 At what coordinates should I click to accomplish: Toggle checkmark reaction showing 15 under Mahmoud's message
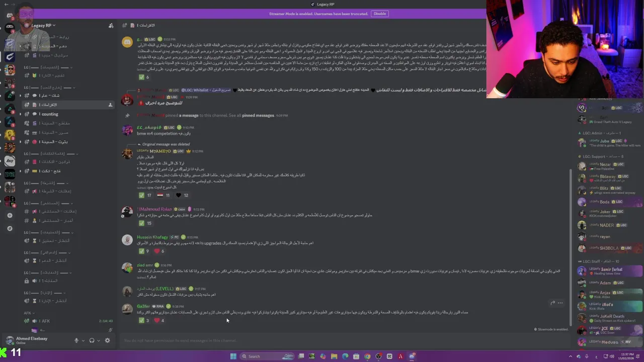(x=145, y=223)
